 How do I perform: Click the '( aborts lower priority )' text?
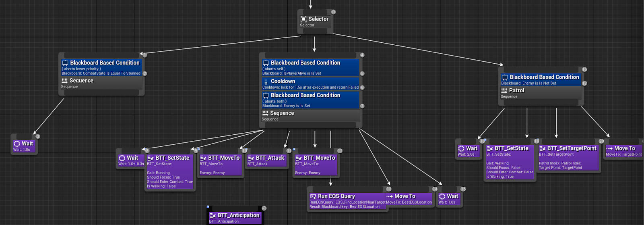pos(81,69)
